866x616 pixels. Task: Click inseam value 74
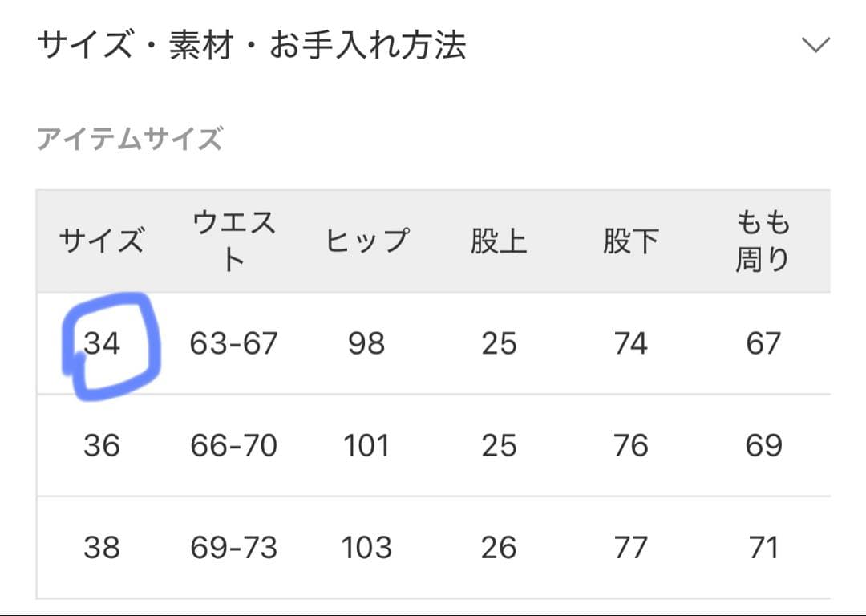(630, 344)
